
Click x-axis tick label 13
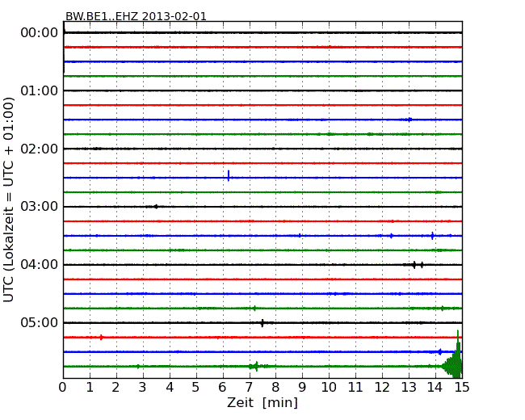(x=409, y=388)
